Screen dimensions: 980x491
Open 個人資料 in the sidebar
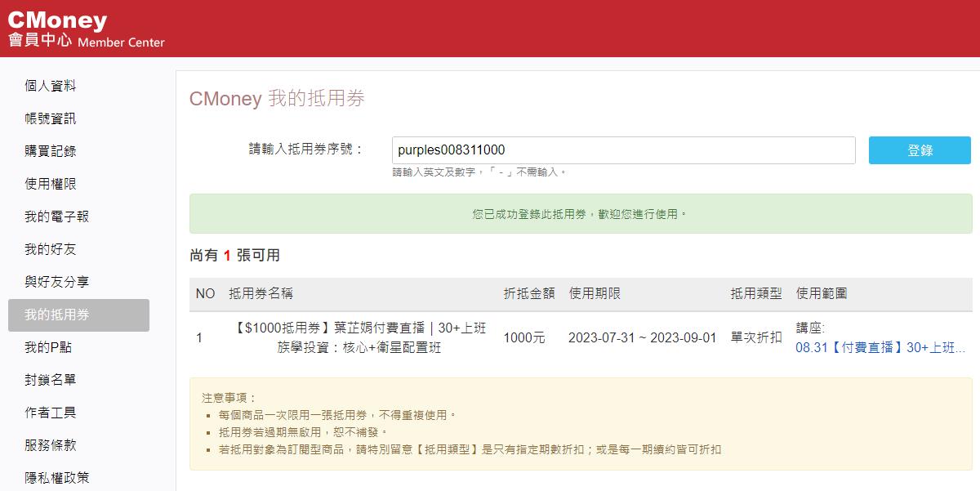(50, 86)
